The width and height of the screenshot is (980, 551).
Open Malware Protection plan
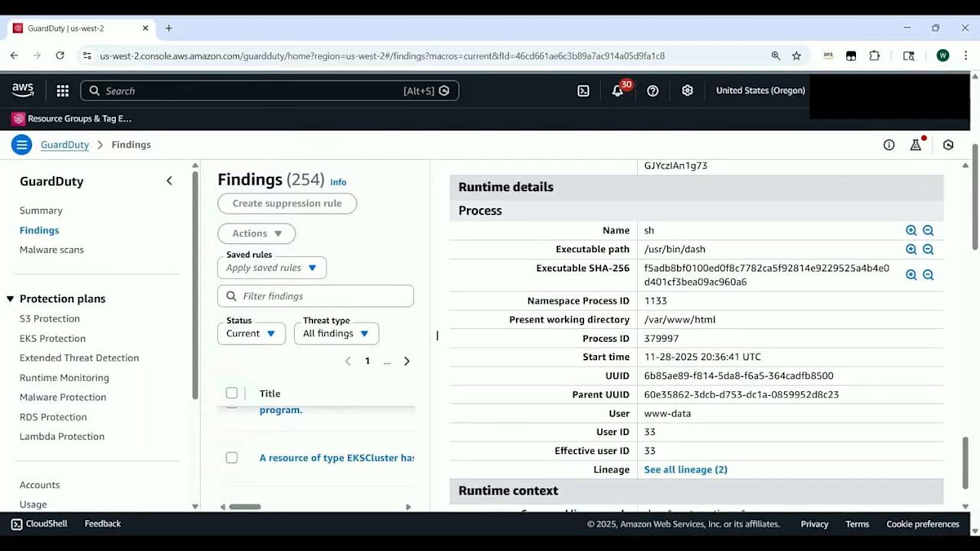pos(63,398)
